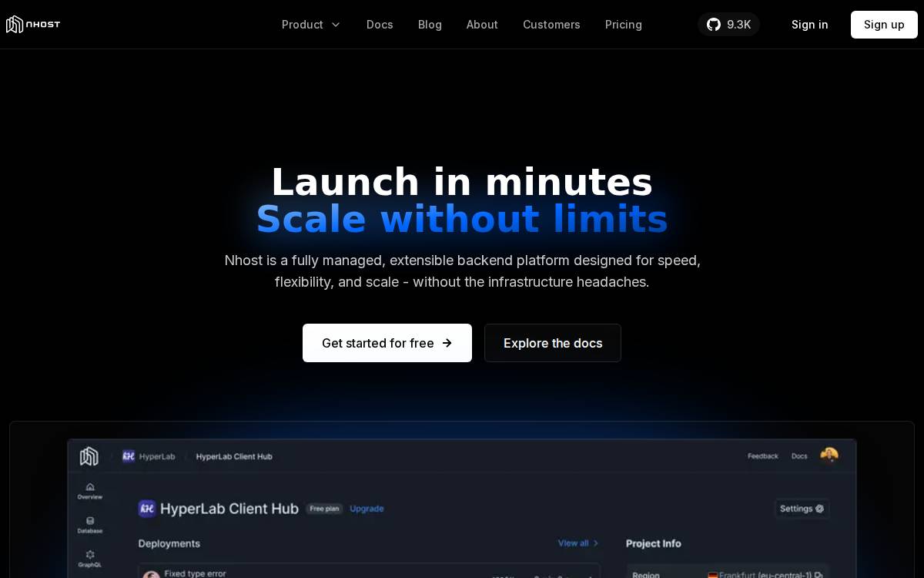The image size is (924, 578).
Task: Click the Deployments heading text
Action: [x=169, y=543]
